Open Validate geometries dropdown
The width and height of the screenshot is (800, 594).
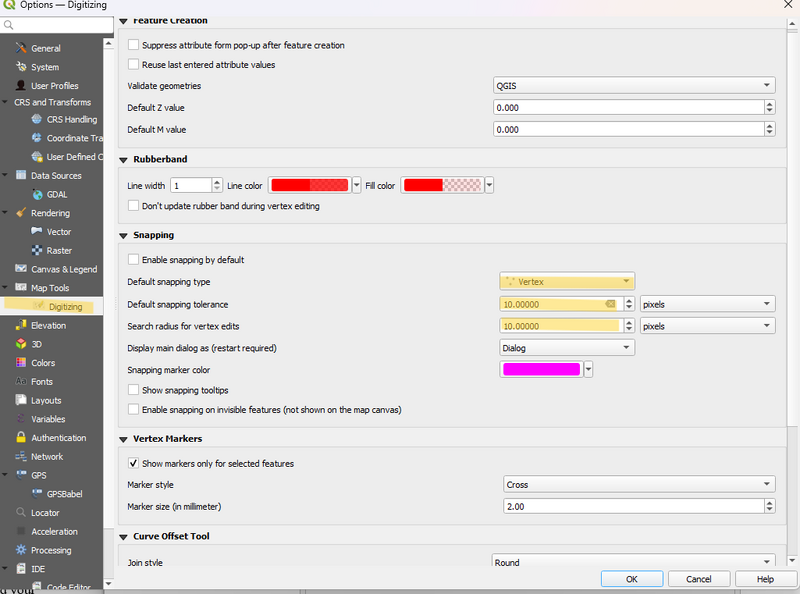coord(634,85)
